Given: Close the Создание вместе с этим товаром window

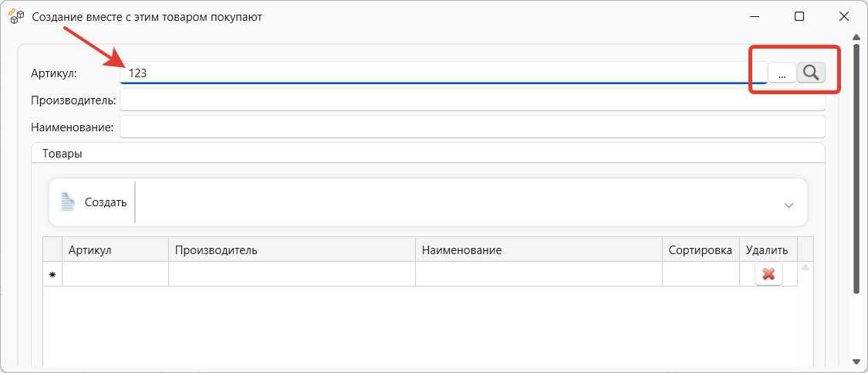Looking at the screenshot, I should point(843,17).
